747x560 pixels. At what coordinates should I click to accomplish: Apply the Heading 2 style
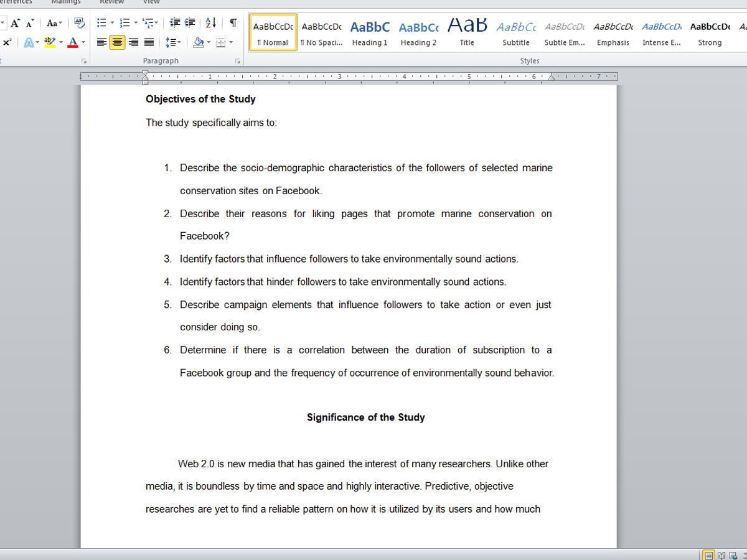point(418,32)
